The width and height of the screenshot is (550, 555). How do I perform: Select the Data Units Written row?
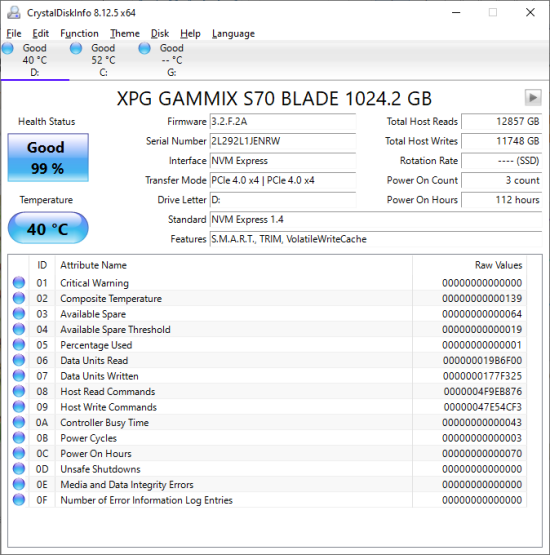pos(268,376)
